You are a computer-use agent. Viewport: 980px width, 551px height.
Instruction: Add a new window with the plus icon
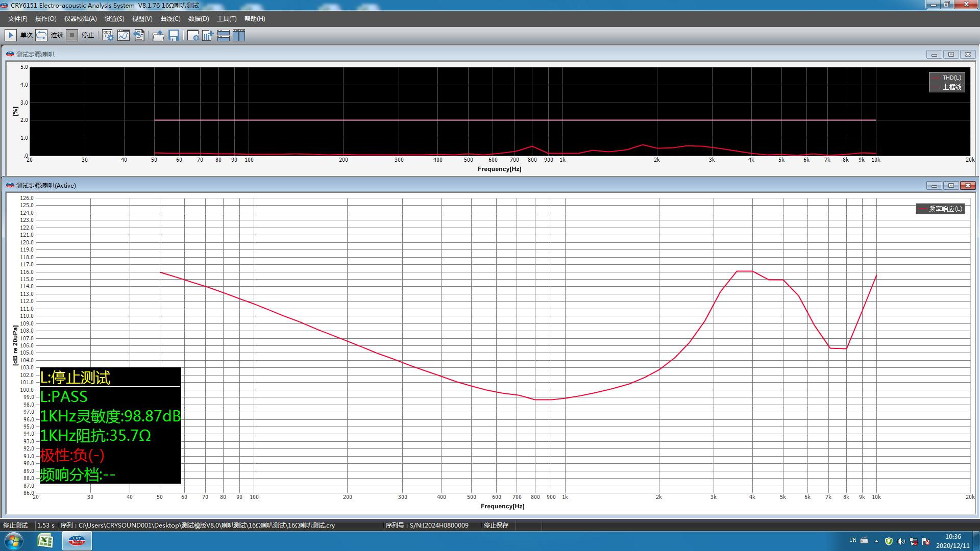(x=193, y=35)
